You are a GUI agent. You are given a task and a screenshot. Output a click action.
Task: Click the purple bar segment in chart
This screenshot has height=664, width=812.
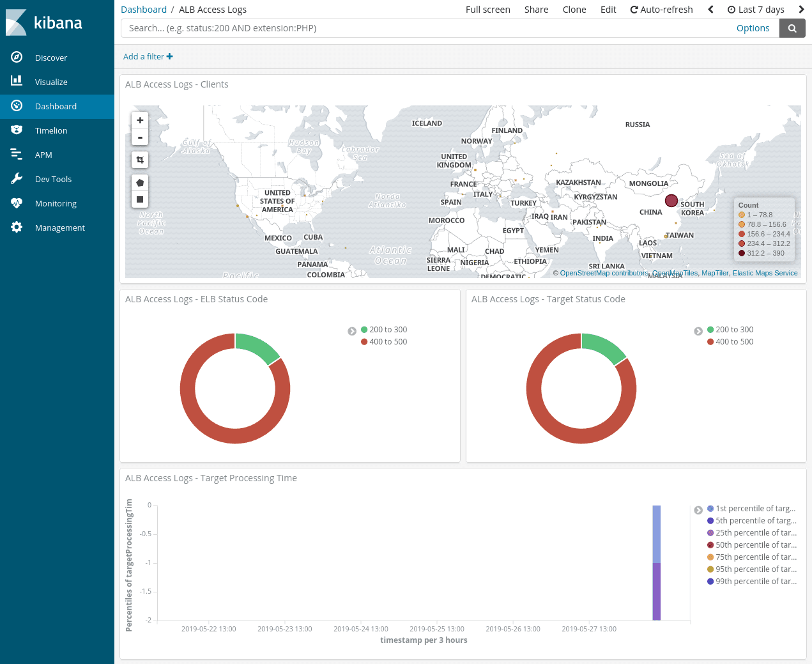(x=656, y=592)
